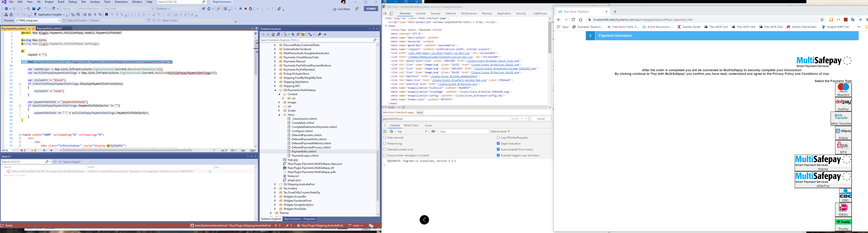This screenshot has height=233, width=868.
Task: Expand the Themes folder in Solution Explorer
Action: [x=271, y=213]
